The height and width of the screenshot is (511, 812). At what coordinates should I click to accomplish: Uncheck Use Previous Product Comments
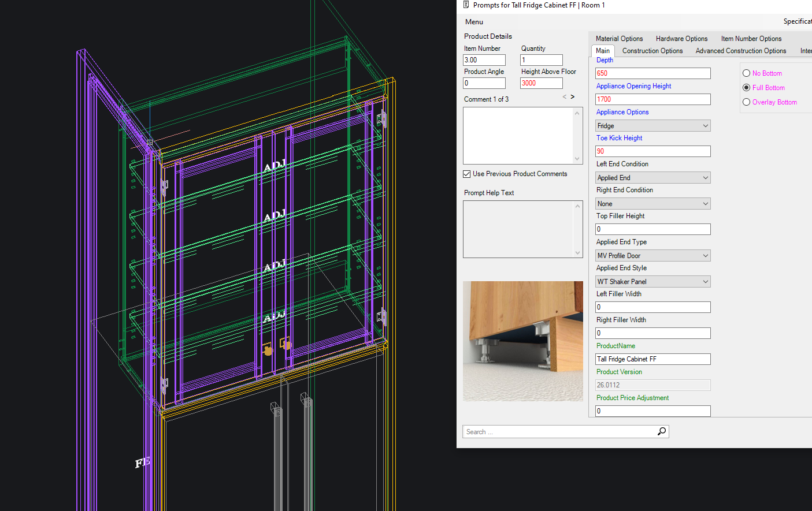[467, 174]
